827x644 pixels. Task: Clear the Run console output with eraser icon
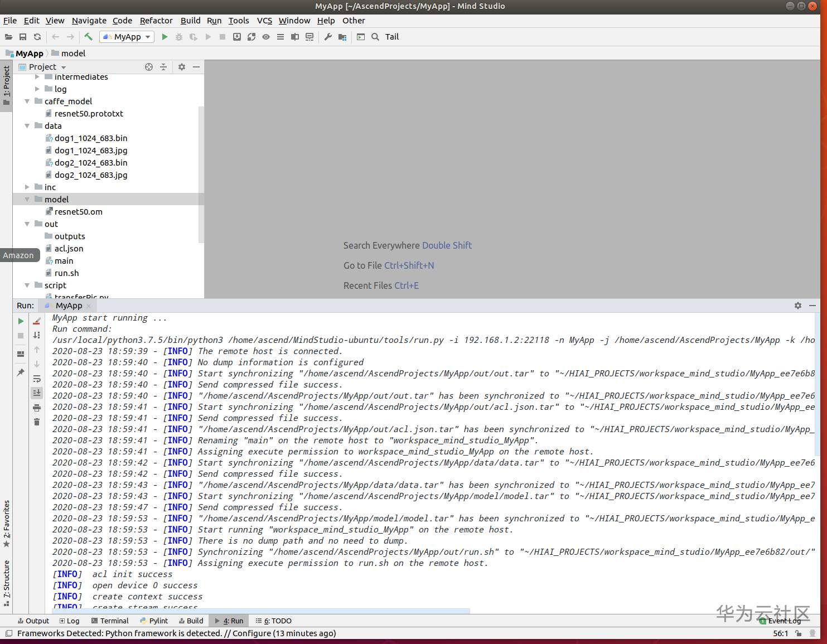click(37, 321)
